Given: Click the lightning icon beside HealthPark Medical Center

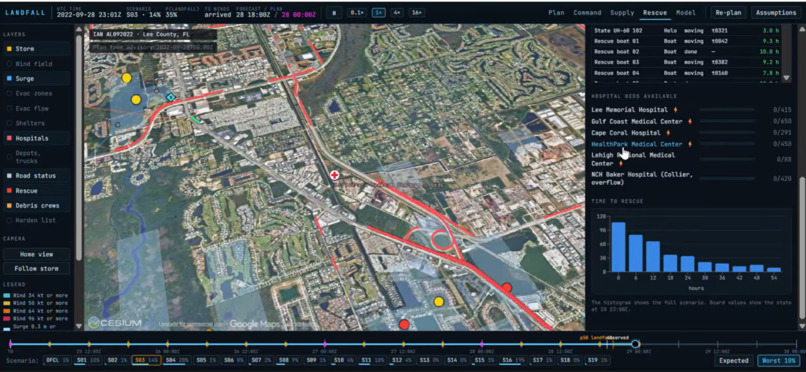Looking at the screenshot, I should [690, 144].
